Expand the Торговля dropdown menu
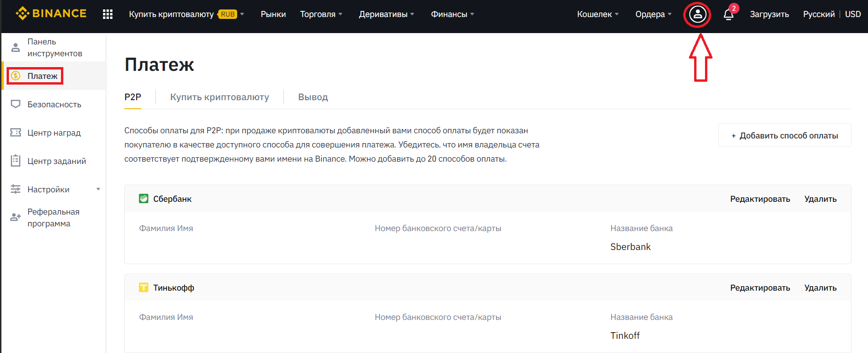 [321, 14]
